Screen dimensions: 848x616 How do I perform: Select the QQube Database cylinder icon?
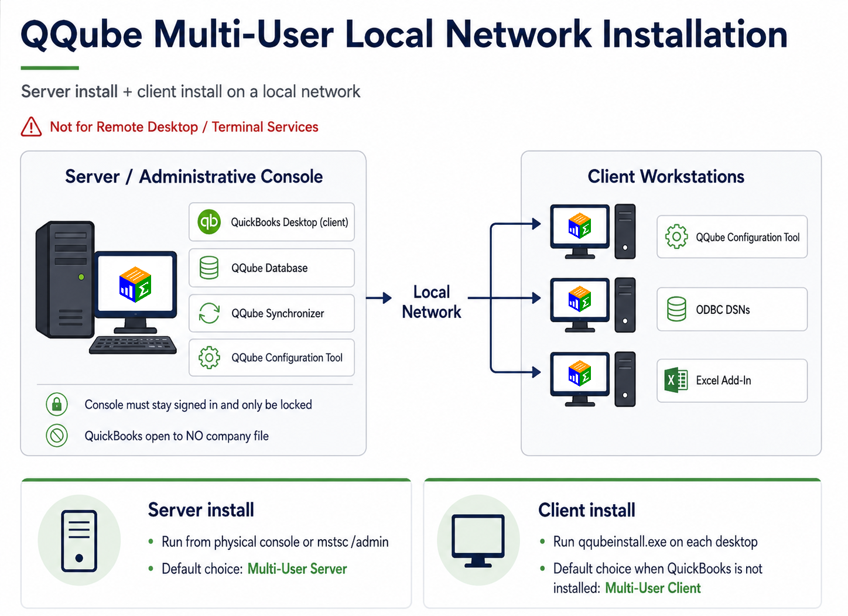(x=209, y=268)
